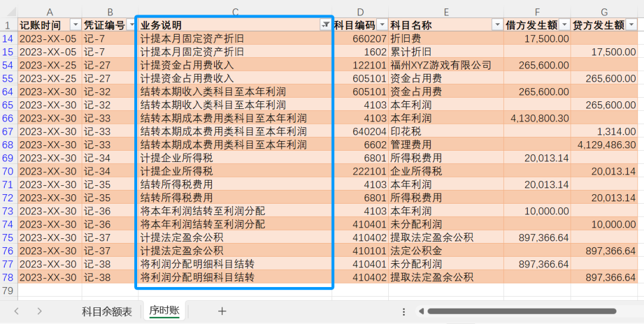Viewport: 644px width, 324px height.
Task: Click the 科目名称 header cell
Action: 446,26
